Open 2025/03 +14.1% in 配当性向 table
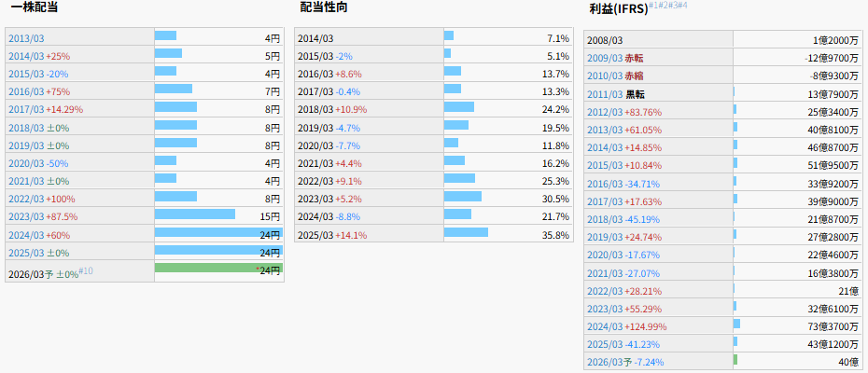This screenshot has height=373, width=868. coord(332,235)
